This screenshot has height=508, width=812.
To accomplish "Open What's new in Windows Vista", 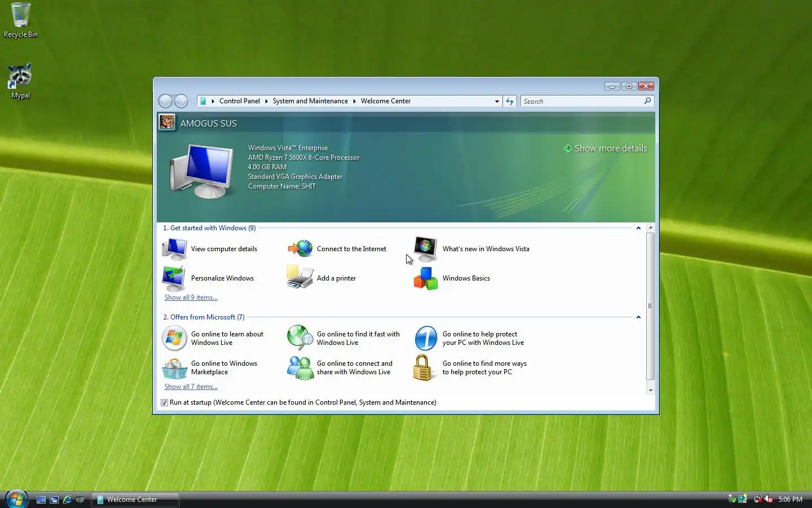I will 471,249.
